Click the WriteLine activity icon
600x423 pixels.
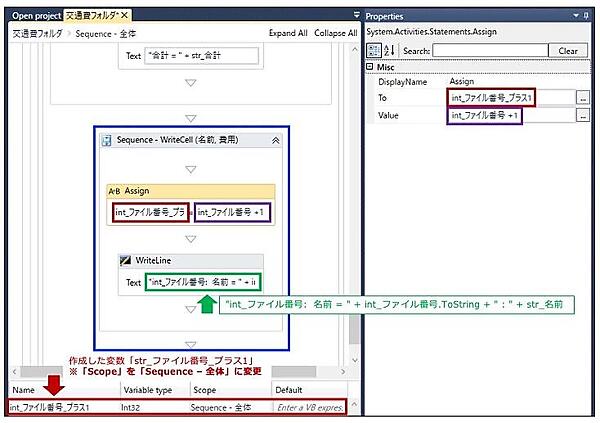[125, 261]
